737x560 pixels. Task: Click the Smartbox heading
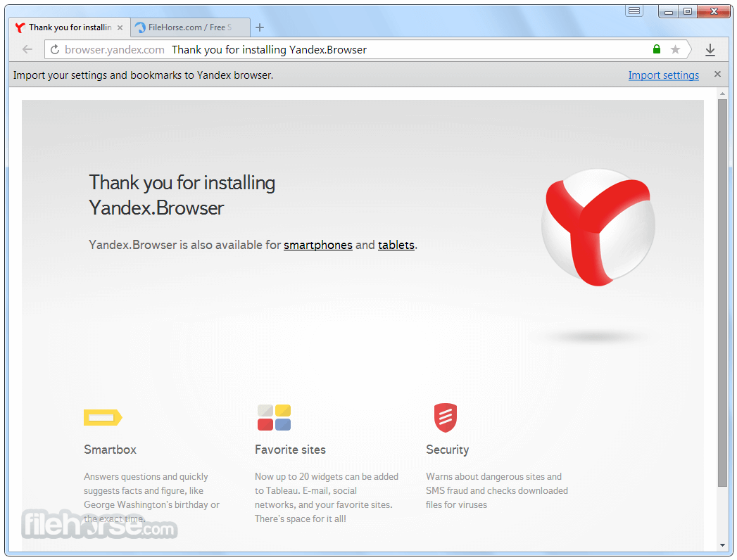point(110,450)
